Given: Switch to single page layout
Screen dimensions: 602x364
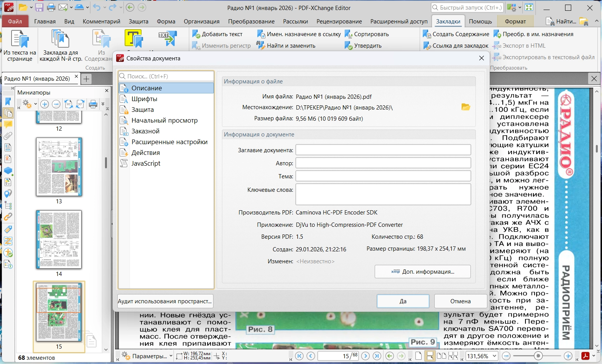Looking at the screenshot, I should [419, 356].
